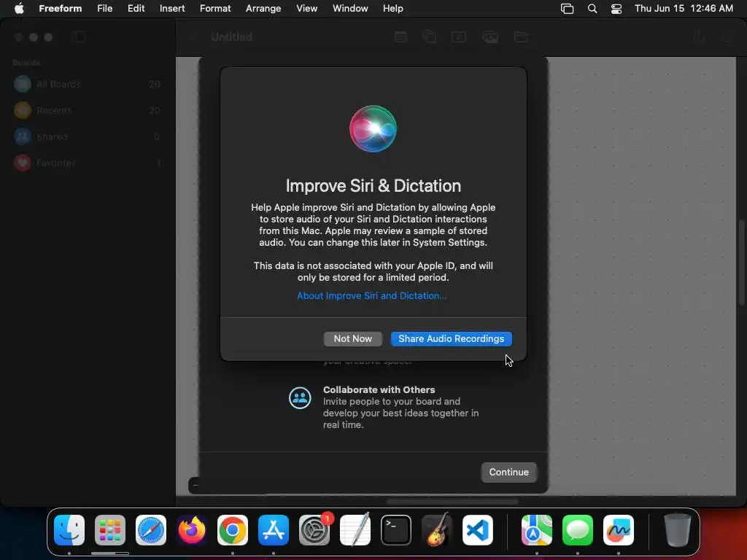Click the zoom out minus button
The height and width of the screenshot is (560, 747).
point(196,485)
